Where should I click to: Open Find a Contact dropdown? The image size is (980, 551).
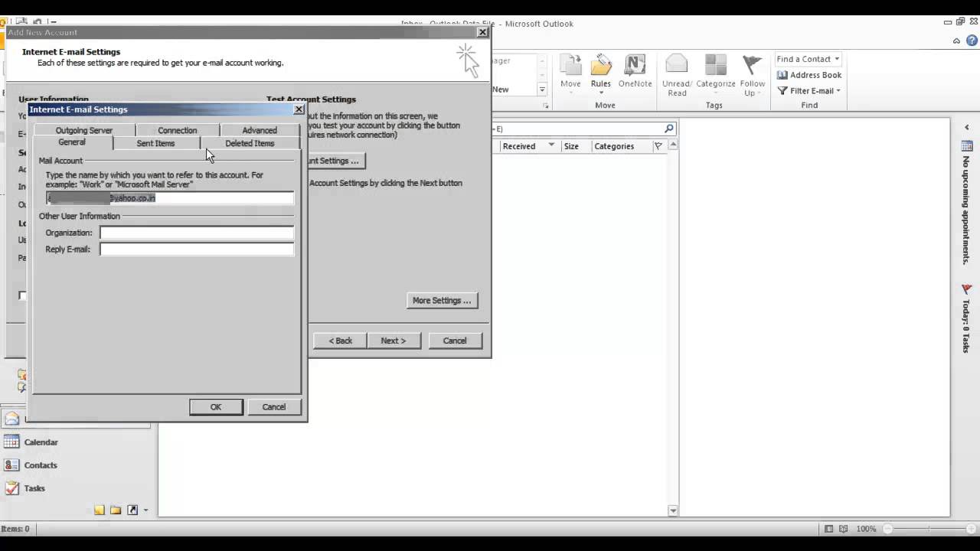click(x=837, y=59)
